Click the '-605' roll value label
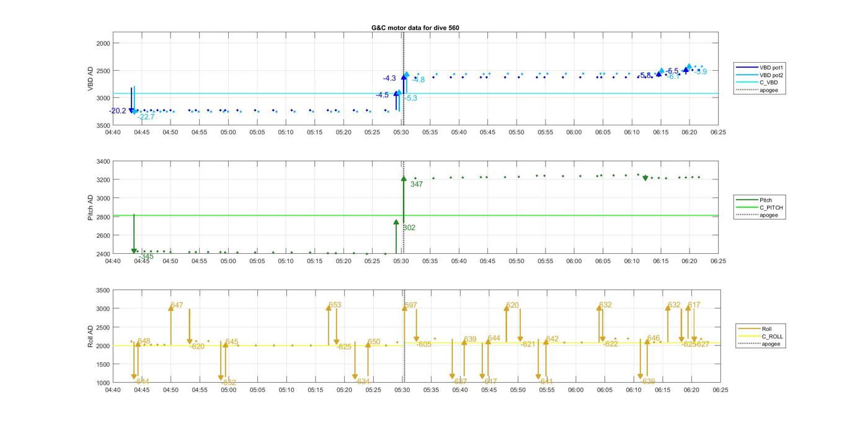Image resolution: width=868 pixels, height=430 pixels. pyautogui.click(x=423, y=344)
